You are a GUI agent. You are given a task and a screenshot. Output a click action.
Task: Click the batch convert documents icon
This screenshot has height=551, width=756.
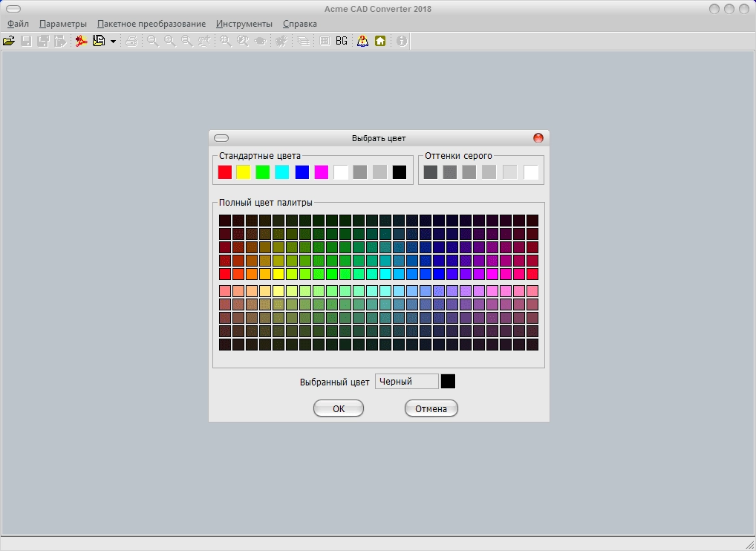(x=99, y=41)
